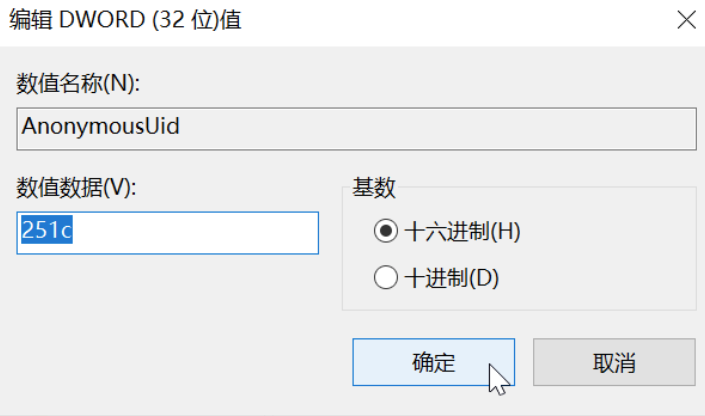
Task: Click the empty circle of the decimal option
Action: [x=386, y=277]
